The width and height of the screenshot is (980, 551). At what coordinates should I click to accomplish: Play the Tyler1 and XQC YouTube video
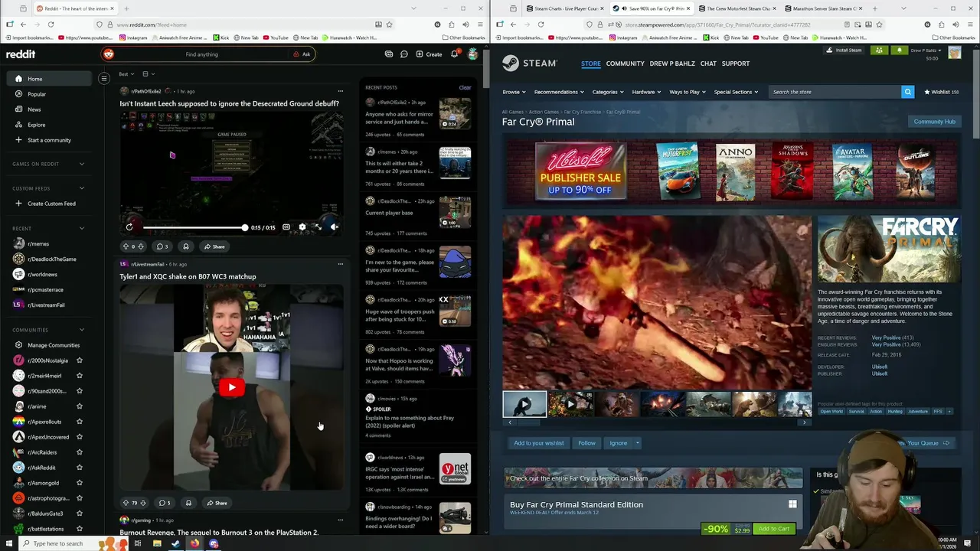point(232,387)
